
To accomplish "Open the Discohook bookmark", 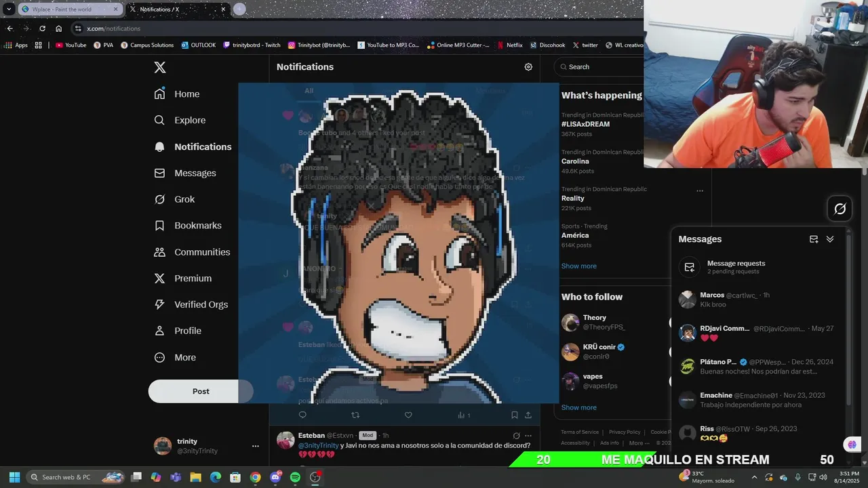I will 547,45.
